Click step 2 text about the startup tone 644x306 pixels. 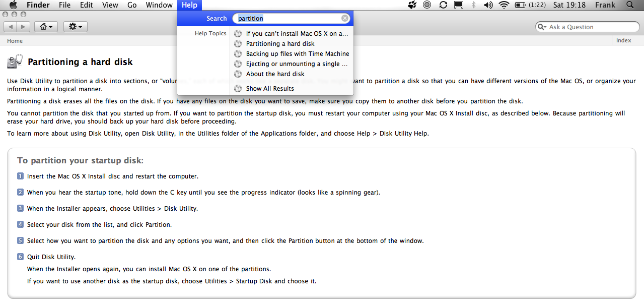(x=203, y=193)
